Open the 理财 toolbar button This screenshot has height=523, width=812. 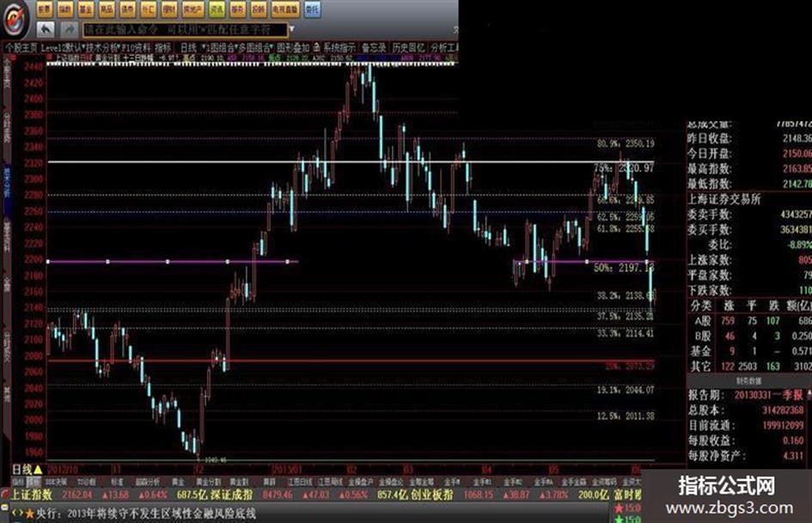(x=168, y=9)
